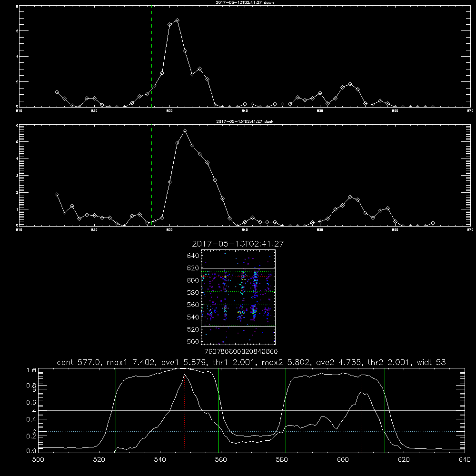Click the red dotted line at the left peak in bottom plot
This screenshot has width=476, height=476.
(x=185, y=410)
